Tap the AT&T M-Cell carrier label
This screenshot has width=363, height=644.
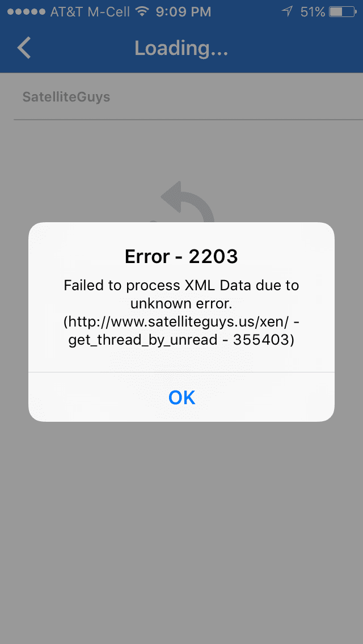tap(90, 12)
